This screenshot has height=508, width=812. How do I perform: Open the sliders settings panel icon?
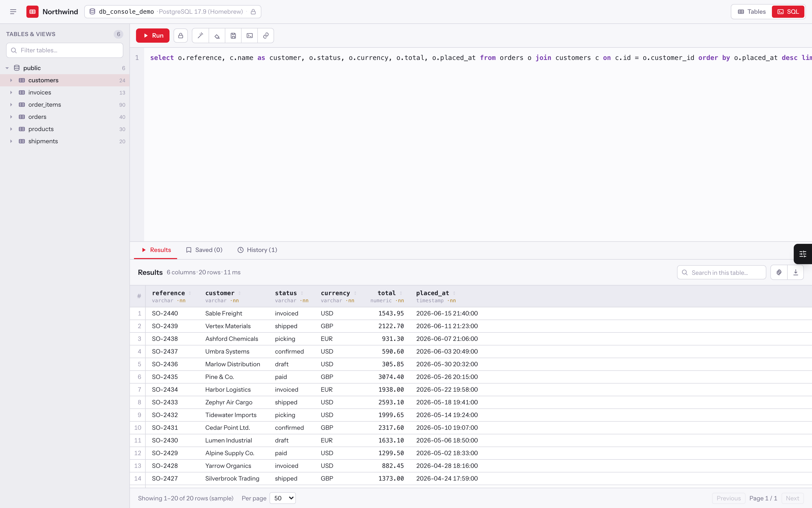point(803,254)
